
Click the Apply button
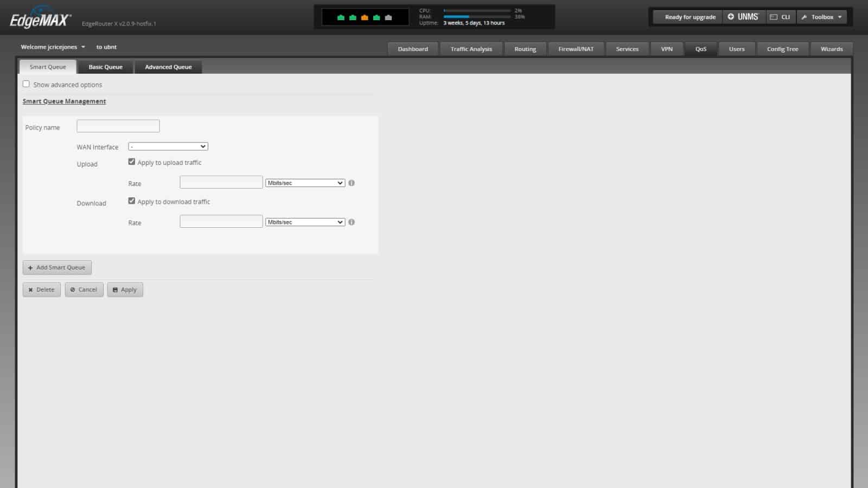point(125,290)
